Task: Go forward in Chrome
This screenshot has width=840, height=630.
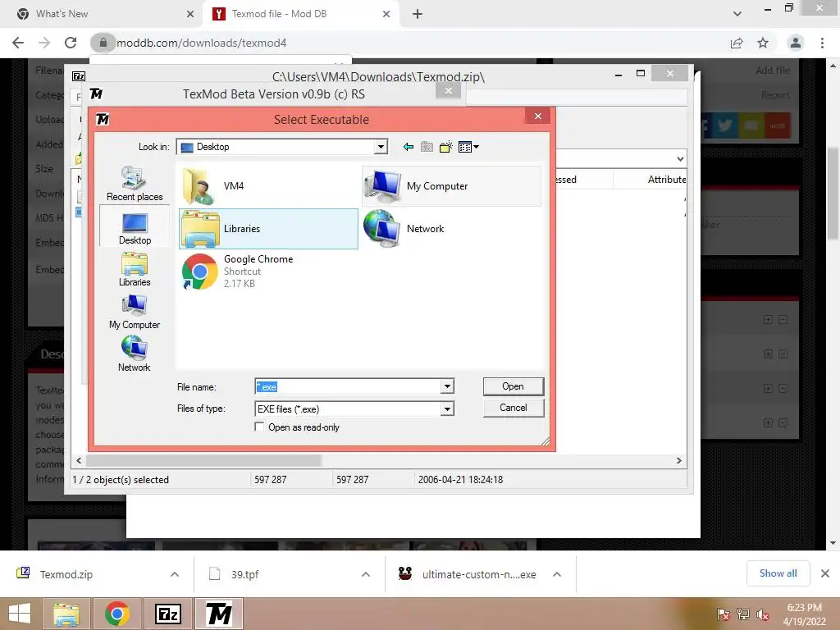Action: [44, 43]
